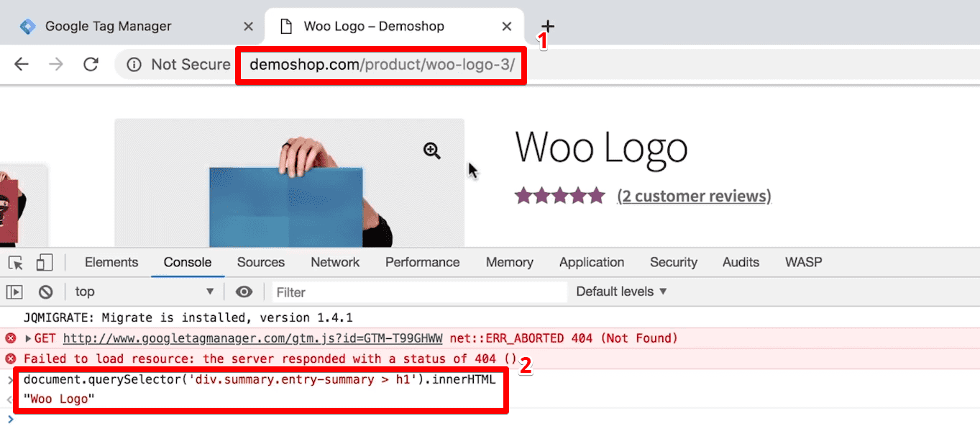Go back to the previous page

pyautogui.click(x=21, y=64)
